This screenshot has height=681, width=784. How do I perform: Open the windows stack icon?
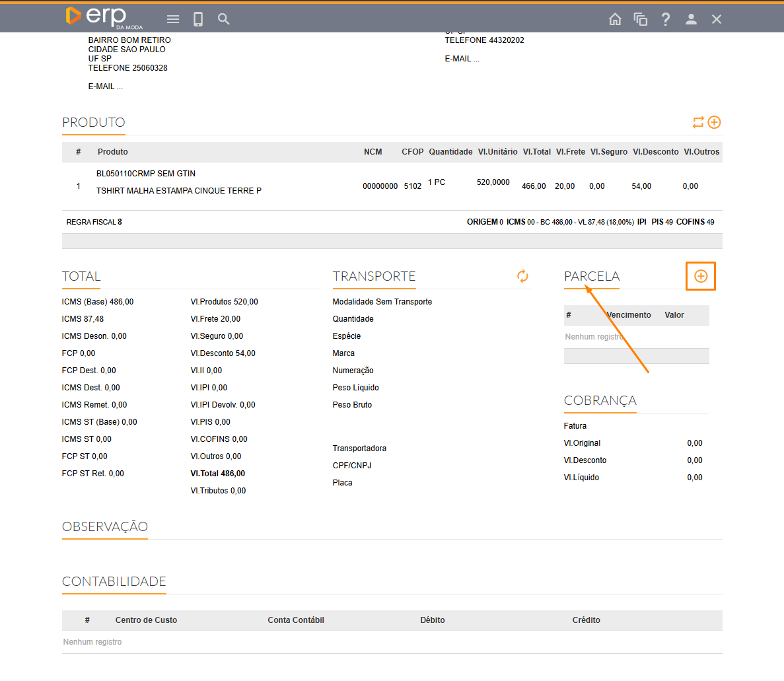(x=640, y=19)
